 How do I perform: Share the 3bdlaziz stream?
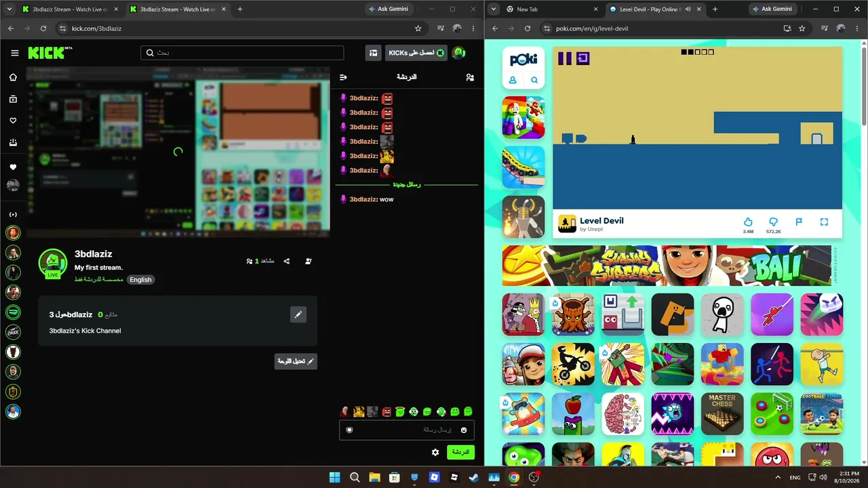287,261
